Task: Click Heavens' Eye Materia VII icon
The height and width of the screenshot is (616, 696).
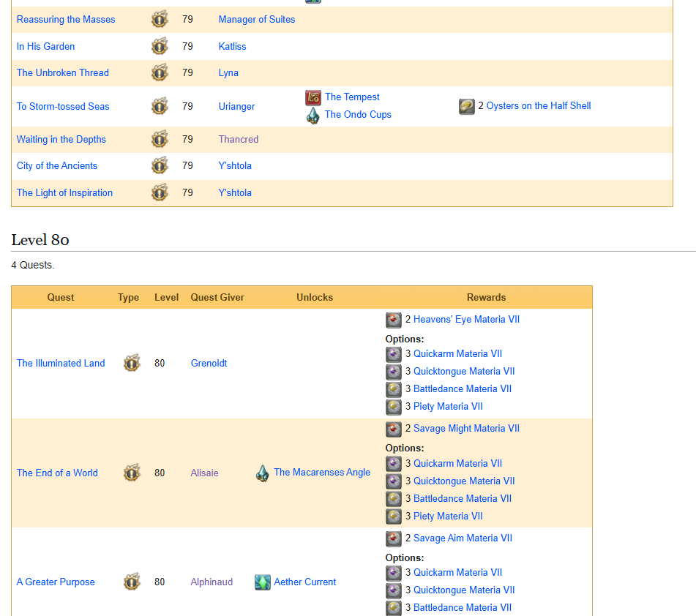Action: click(x=394, y=320)
